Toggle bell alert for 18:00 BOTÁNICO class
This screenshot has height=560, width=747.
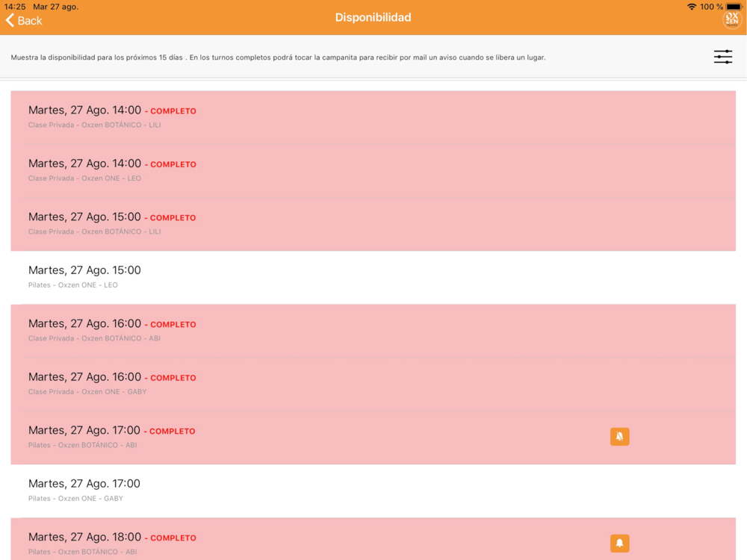tap(619, 543)
